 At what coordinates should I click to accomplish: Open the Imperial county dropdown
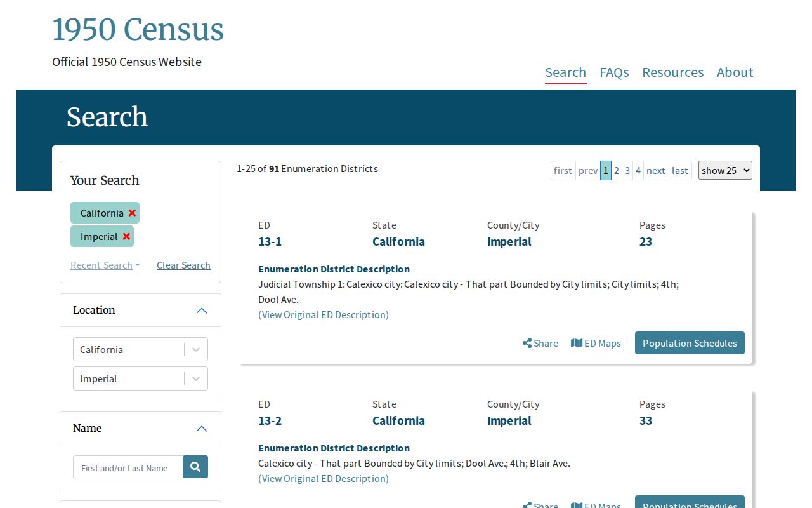coord(140,378)
